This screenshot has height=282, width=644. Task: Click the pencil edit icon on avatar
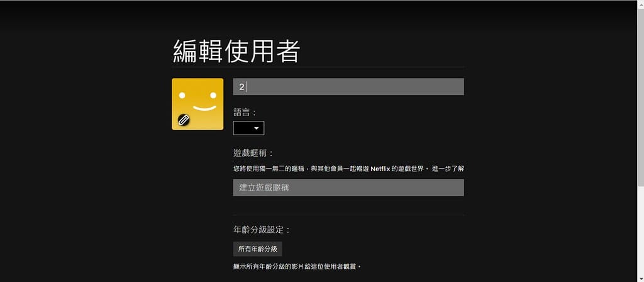(x=184, y=120)
